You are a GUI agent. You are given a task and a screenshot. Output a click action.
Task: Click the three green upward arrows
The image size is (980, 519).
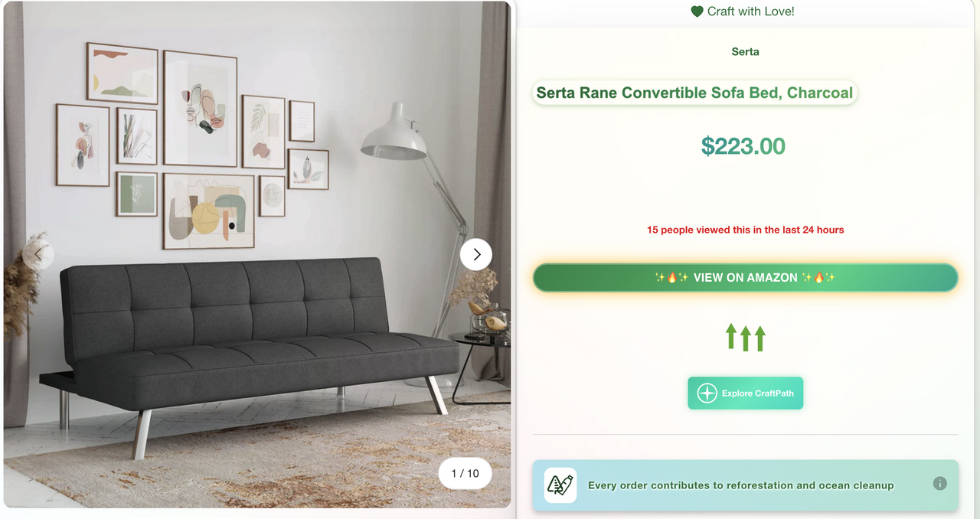(745, 338)
